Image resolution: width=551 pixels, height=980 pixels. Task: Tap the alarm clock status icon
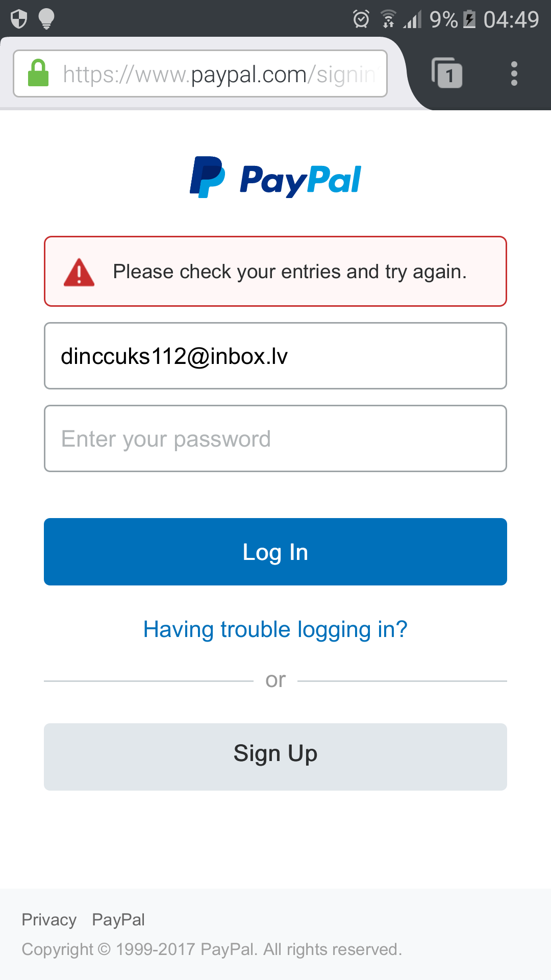click(361, 19)
